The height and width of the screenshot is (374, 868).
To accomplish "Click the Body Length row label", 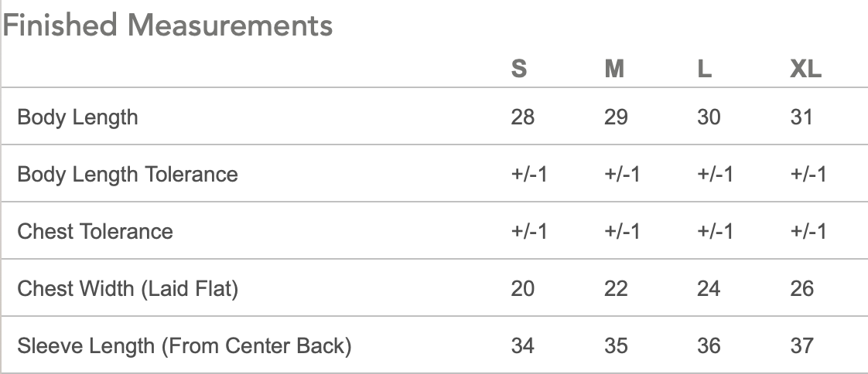I will coord(77,117).
